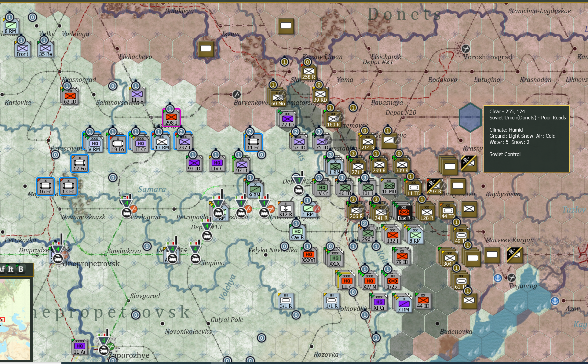
Task: Select the 13 RM unit counter
Action: [x=162, y=143]
